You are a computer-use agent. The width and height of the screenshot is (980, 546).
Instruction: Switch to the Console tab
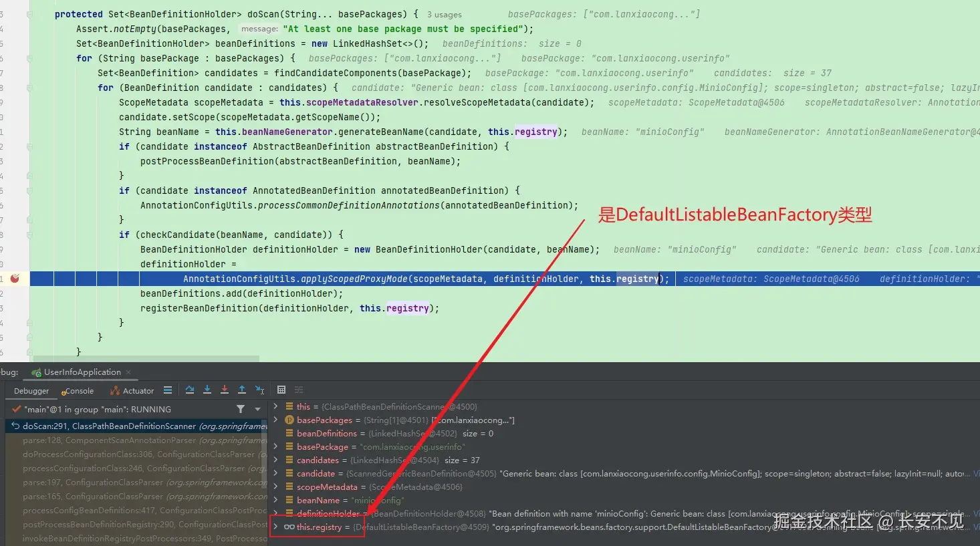78,391
